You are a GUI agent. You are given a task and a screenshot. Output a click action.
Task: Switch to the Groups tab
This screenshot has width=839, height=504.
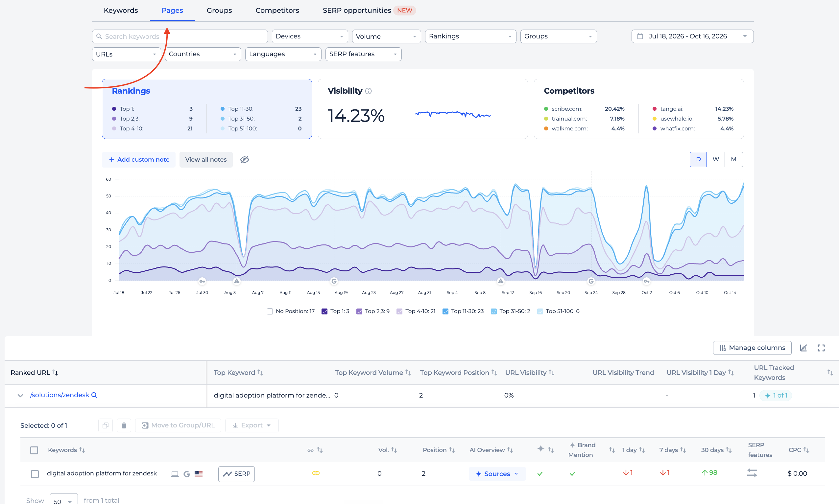pyautogui.click(x=219, y=11)
